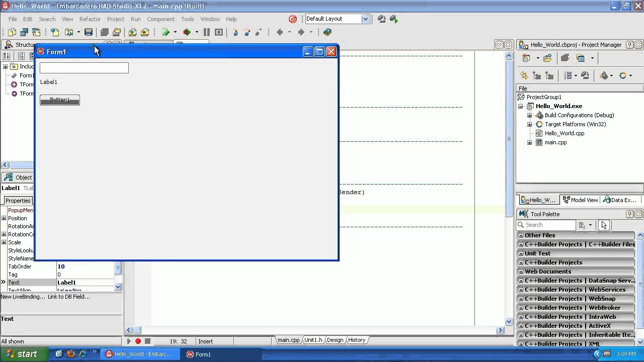This screenshot has height=362, width=644.
Task: Click the Tool Palette filter cursor icon
Action: pyautogui.click(x=604, y=225)
